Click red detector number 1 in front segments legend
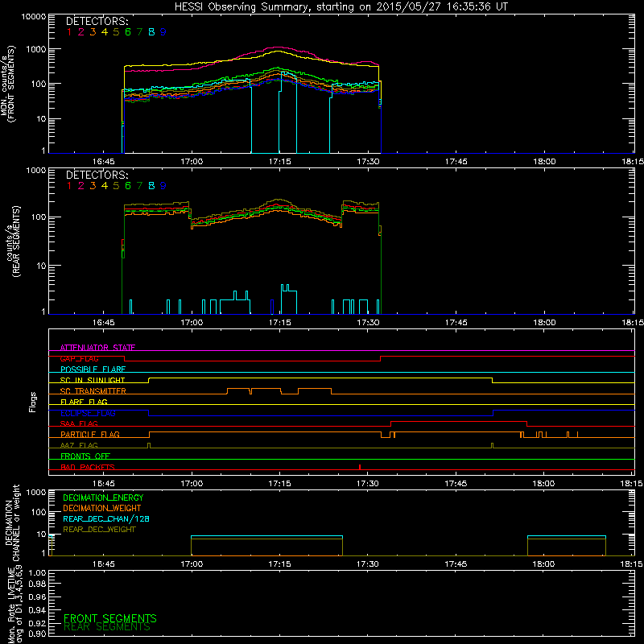 (69, 31)
